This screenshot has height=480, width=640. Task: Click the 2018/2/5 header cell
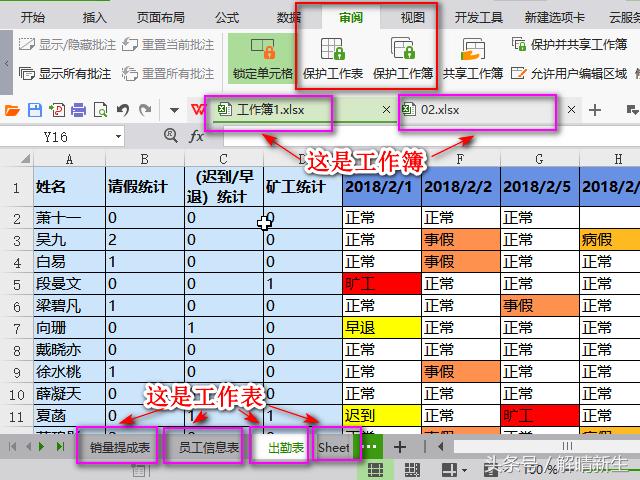coord(540,187)
